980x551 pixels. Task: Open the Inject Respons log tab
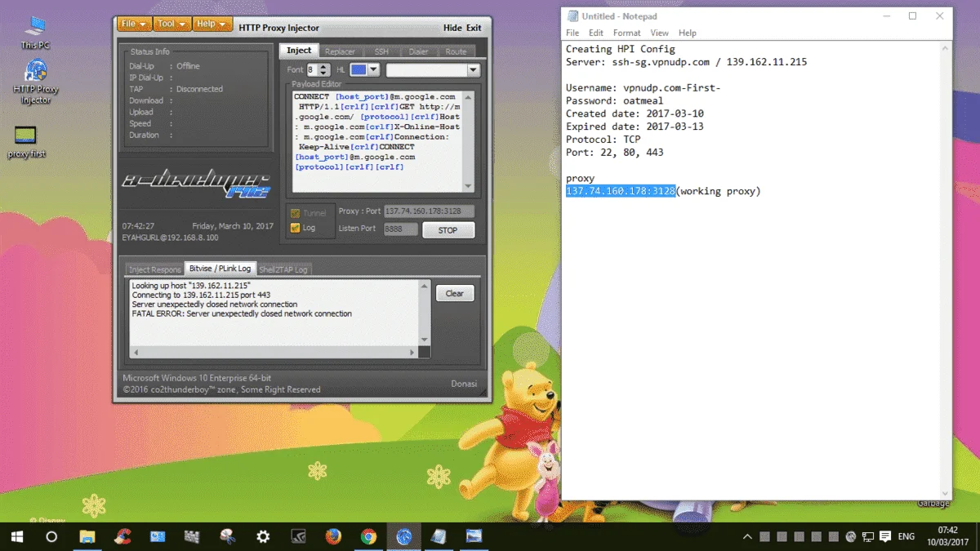[155, 269]
